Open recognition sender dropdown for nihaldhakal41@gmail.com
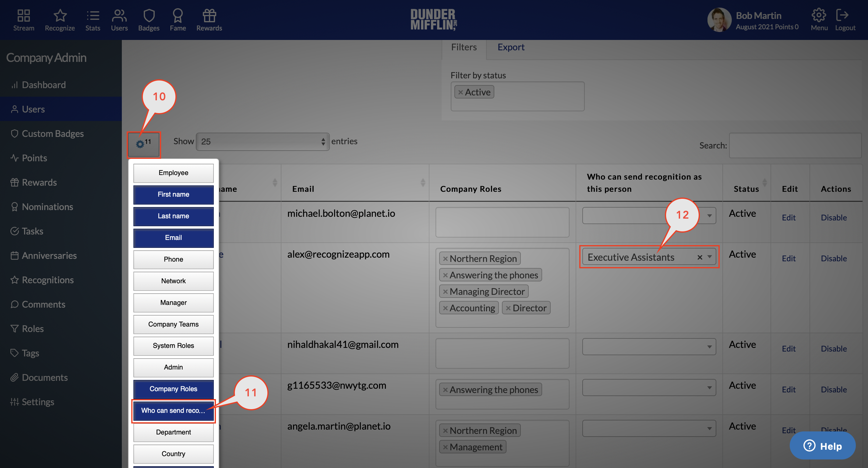The width and height of the screenshot is (868, 468). (x=649, y=347)
